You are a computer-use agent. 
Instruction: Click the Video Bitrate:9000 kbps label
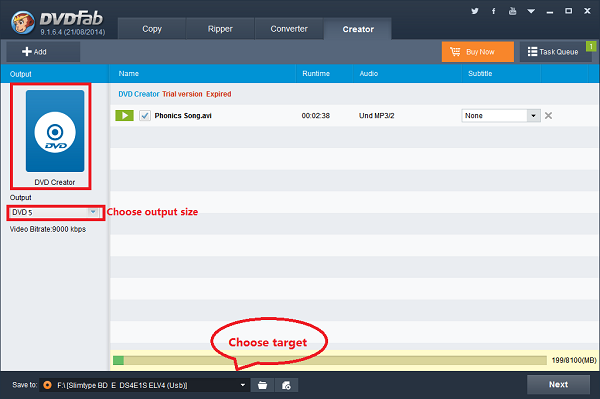48,229
